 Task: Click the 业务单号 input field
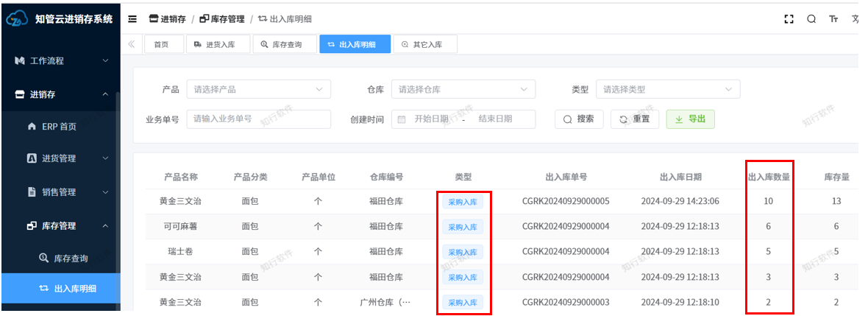tap(258, 119)
